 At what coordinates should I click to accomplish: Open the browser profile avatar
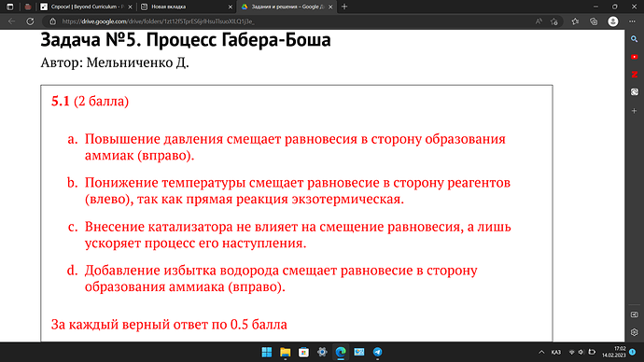coord(613,21)
